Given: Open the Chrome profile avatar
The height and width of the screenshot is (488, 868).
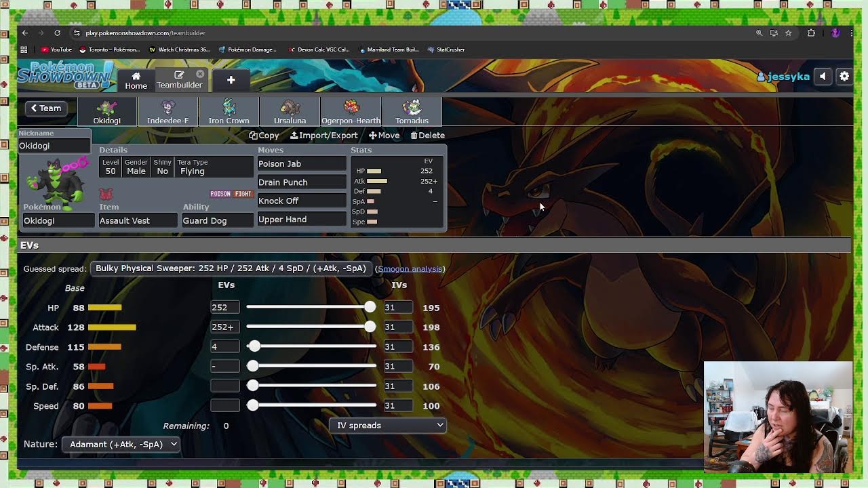Looking at the screenshot, I should tap(835, 33).
